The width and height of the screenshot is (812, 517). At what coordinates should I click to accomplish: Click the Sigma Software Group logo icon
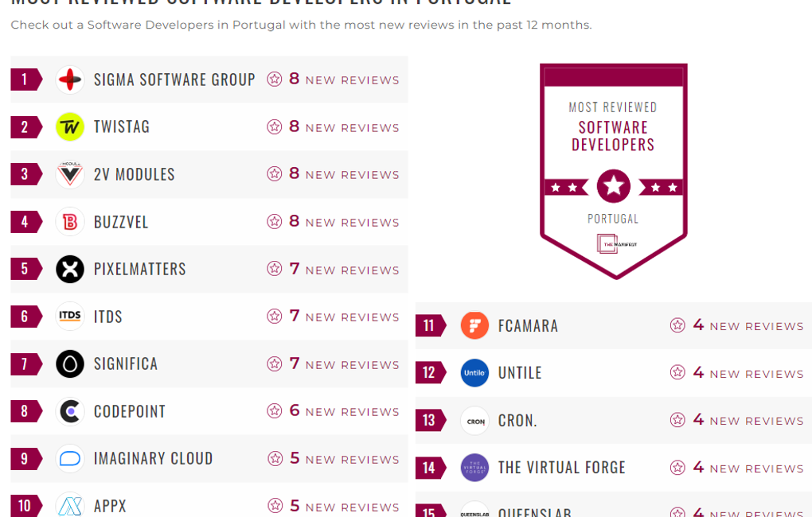[70, 80]
